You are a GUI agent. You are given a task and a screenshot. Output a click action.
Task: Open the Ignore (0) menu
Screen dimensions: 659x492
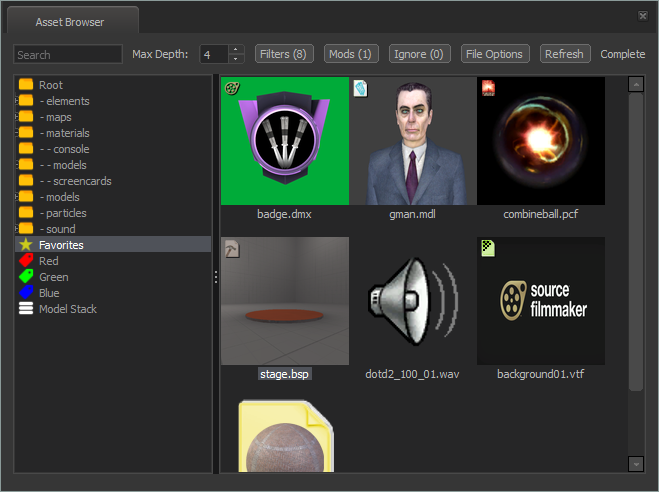click(419, 54)
